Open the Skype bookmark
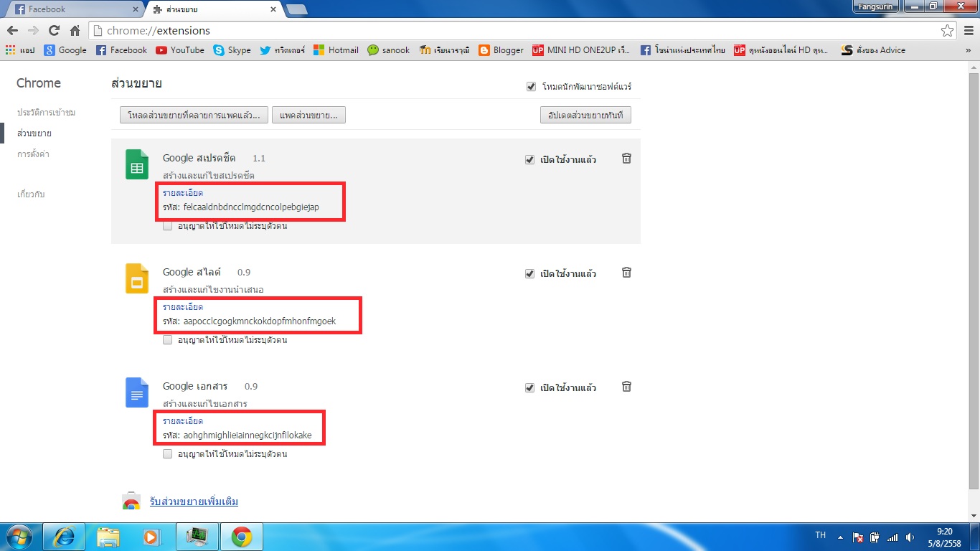 point(232,50)
